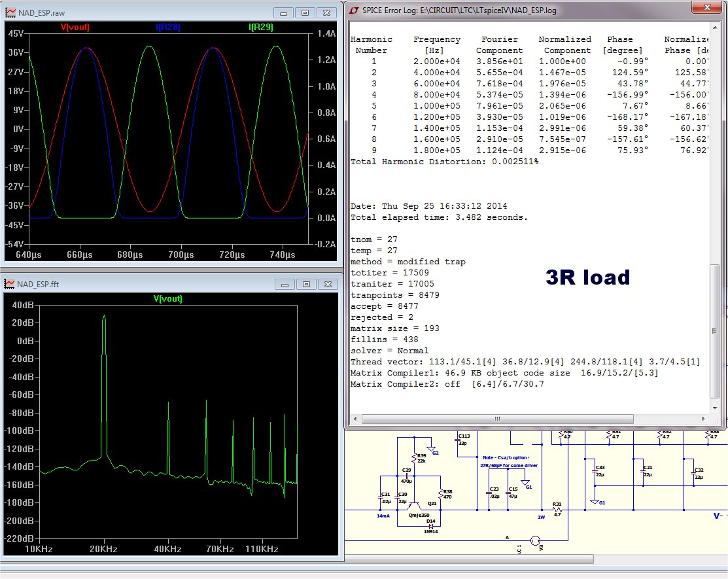Close the NAD_ESP.fft window

[x=328, y=284]
